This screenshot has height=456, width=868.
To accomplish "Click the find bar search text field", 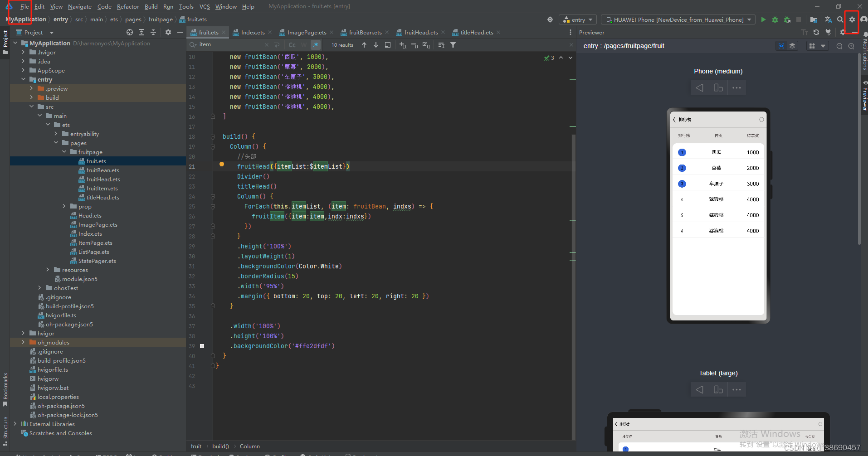I will 231,45.
